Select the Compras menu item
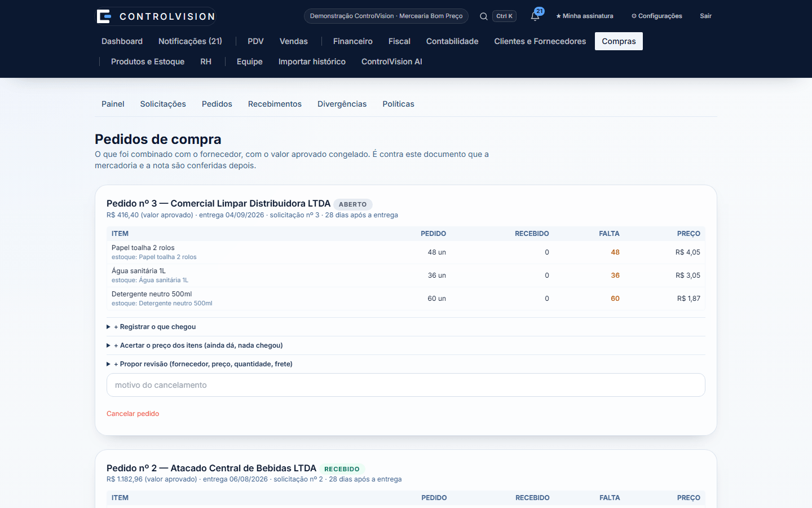Image resolution: width=812 pixels, height=508 pixels. [x=619, y=41]
